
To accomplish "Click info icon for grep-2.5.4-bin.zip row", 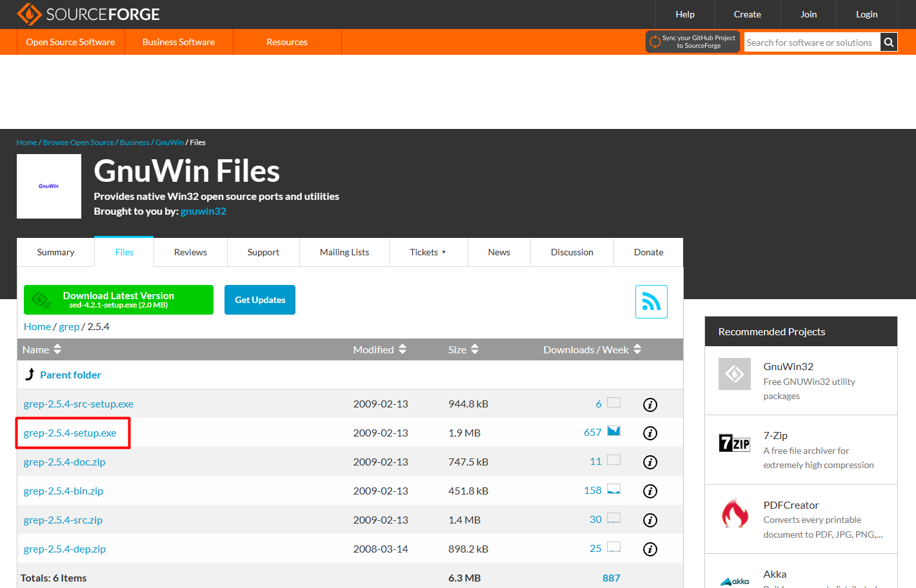I will (650, 491).
